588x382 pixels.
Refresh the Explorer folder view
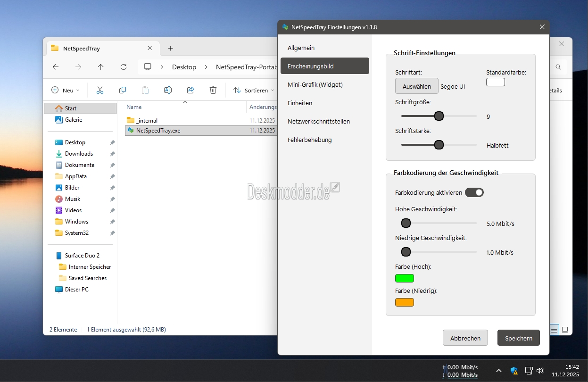(x=124, y=67)
